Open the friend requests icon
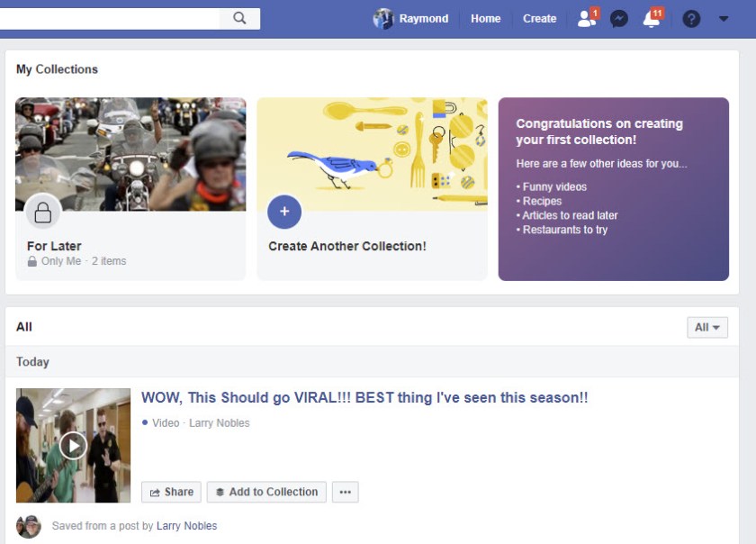 [585, 18]
